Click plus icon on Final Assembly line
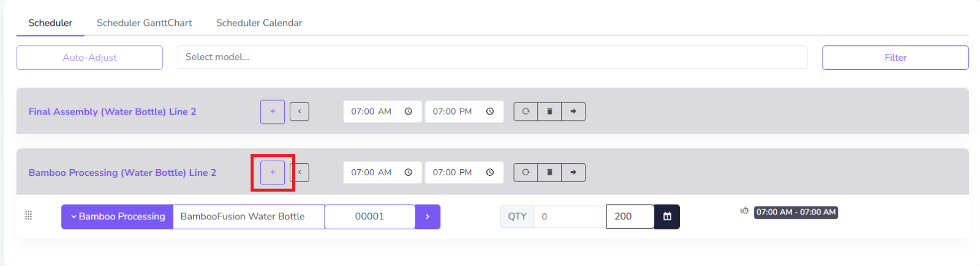Viewport: 980px width, 266px height. click(273, 112)
